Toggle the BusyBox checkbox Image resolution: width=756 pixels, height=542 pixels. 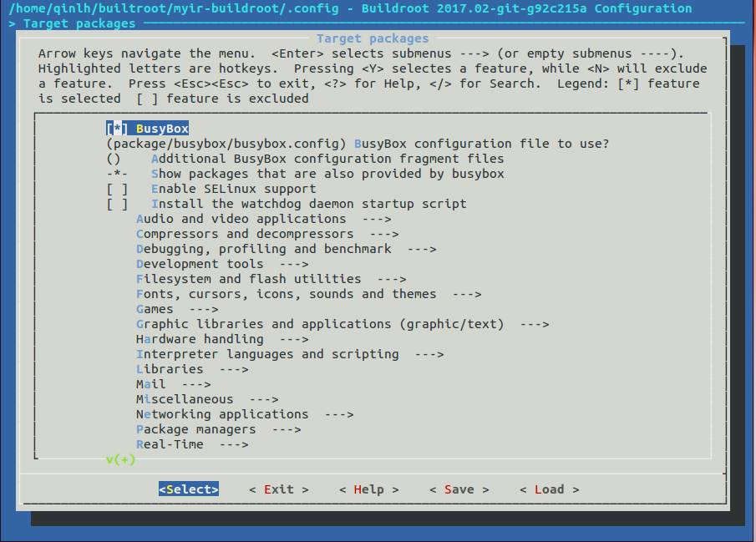tap(118, 129)
